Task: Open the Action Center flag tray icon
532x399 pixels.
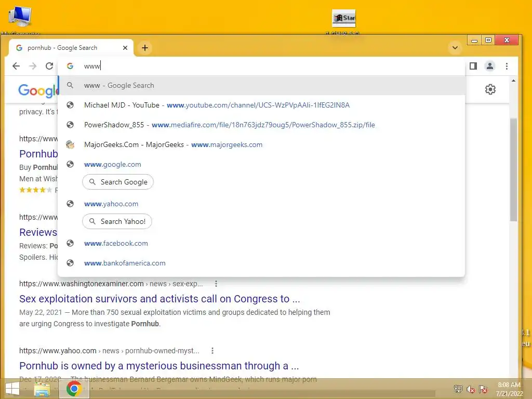Action: (x=483, y=389)
